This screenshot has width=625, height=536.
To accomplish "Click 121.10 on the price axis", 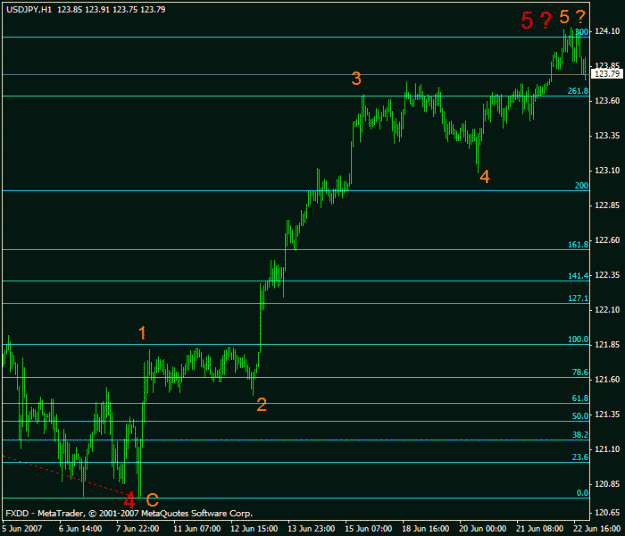I will click(x=607, y=449).
